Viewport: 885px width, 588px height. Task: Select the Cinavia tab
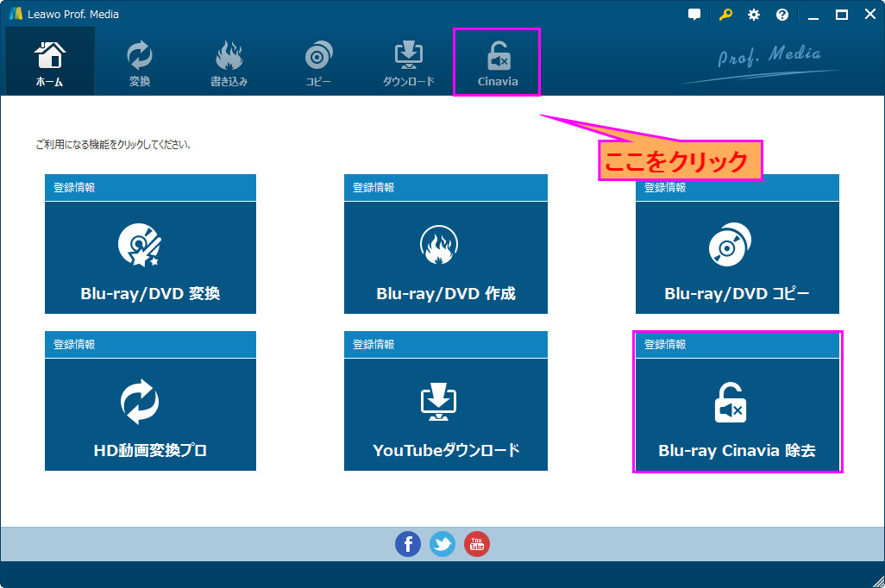click(497, 61)
